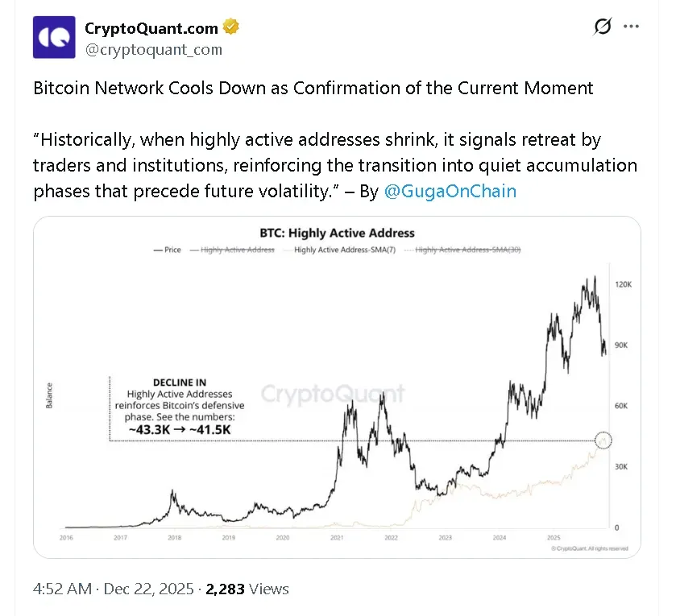Click the CryptoQuant watermark in chart center
The height and width of the screenshot is (616, 676).
click(334, 394)
